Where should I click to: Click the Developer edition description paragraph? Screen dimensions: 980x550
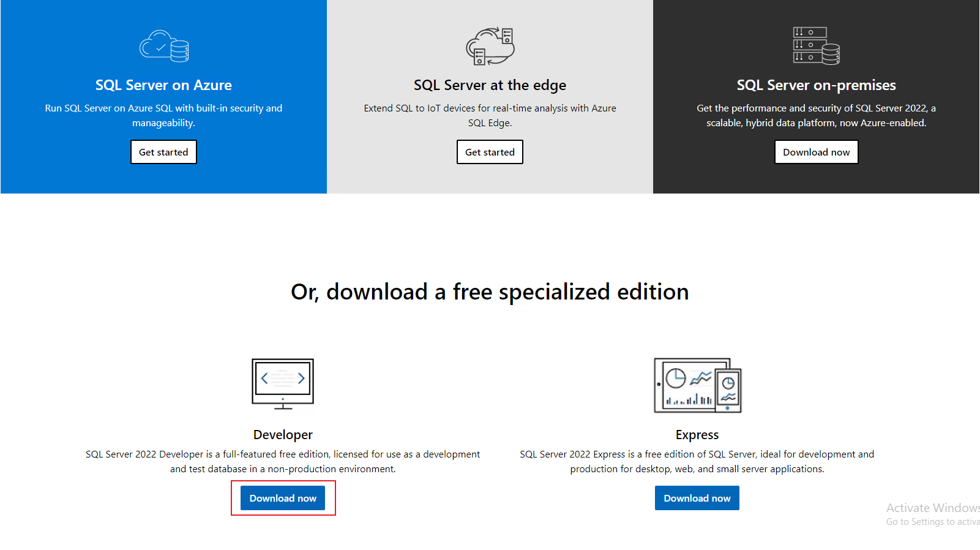(x=283, y=461)
